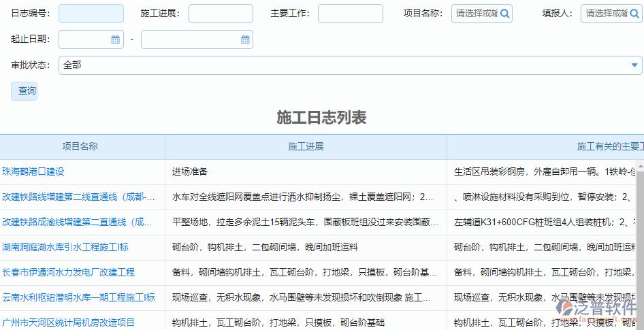Click the end date input field
This screenshot has width=644, height=330.
tap(197, 39)
